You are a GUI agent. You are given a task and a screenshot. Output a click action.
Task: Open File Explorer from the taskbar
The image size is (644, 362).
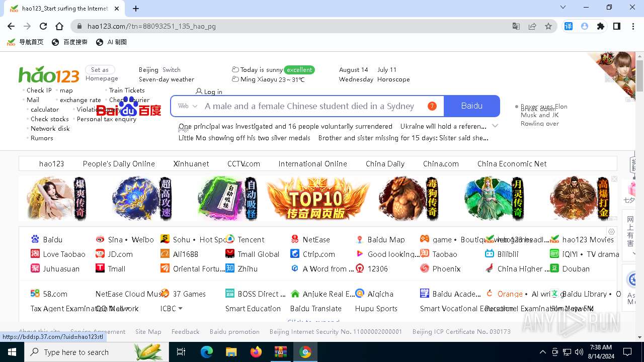click(231, 352)
